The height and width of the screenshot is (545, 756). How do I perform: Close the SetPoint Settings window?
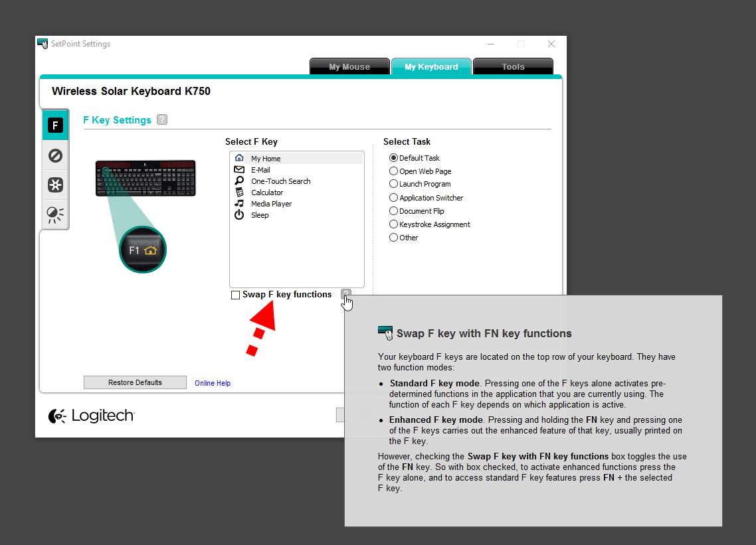(x=551, y=44)
